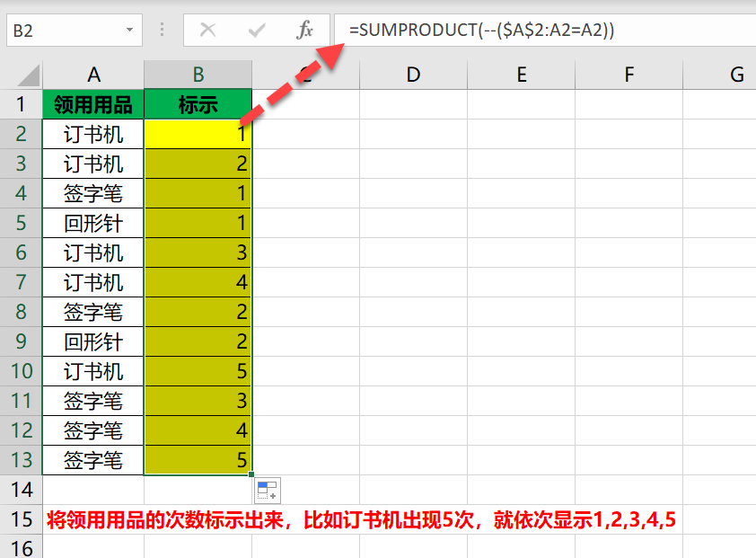This screenshot has width=756, height=558.
Task: Select row 14 header
Action: [x=22, y=490]
